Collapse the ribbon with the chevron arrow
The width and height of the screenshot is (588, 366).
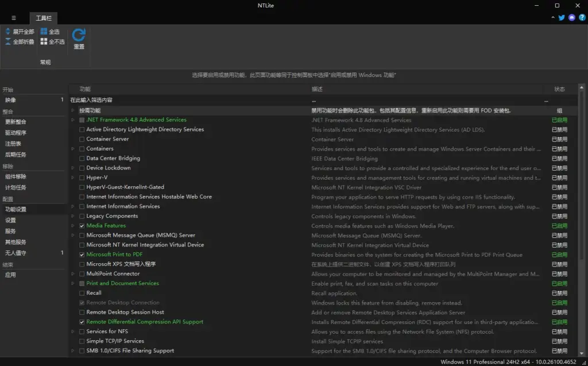[552, 18]
